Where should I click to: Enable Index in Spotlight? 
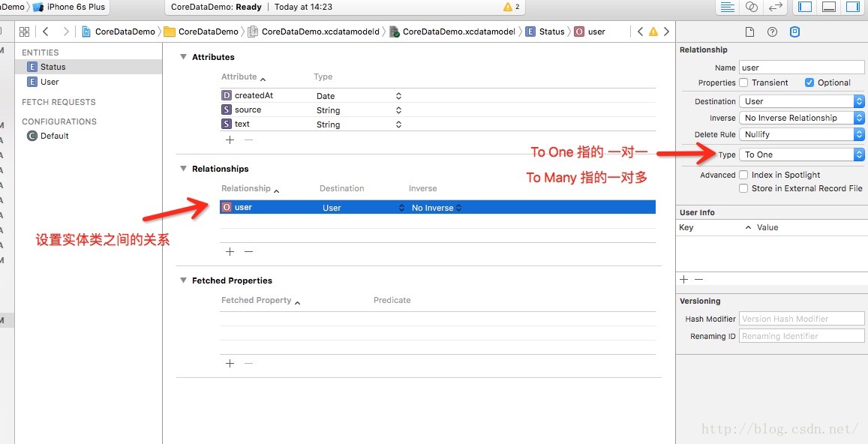pos(744,175)
